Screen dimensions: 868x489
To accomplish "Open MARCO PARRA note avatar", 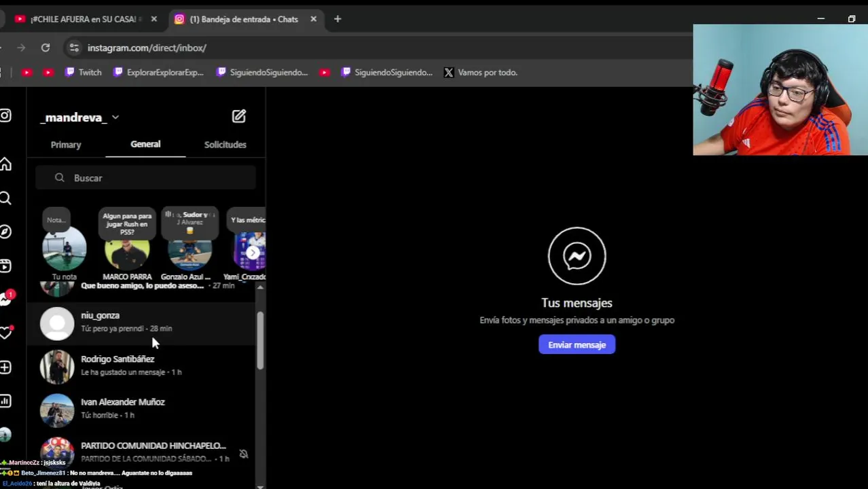I will click(127, 251).
